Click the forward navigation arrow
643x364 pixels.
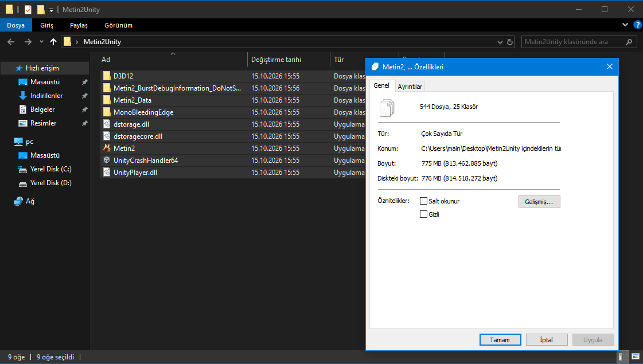pos(28,42)
